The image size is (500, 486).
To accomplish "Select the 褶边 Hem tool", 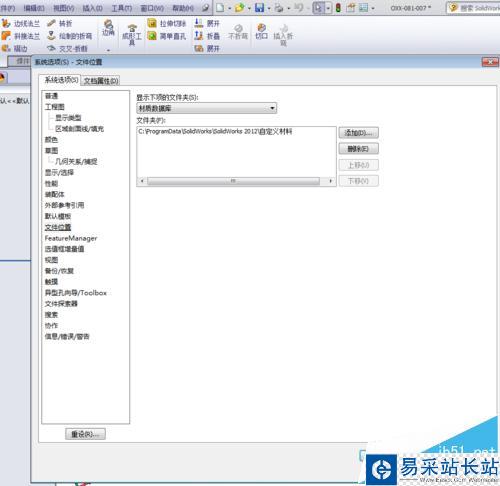I will (x=15, y=49).
